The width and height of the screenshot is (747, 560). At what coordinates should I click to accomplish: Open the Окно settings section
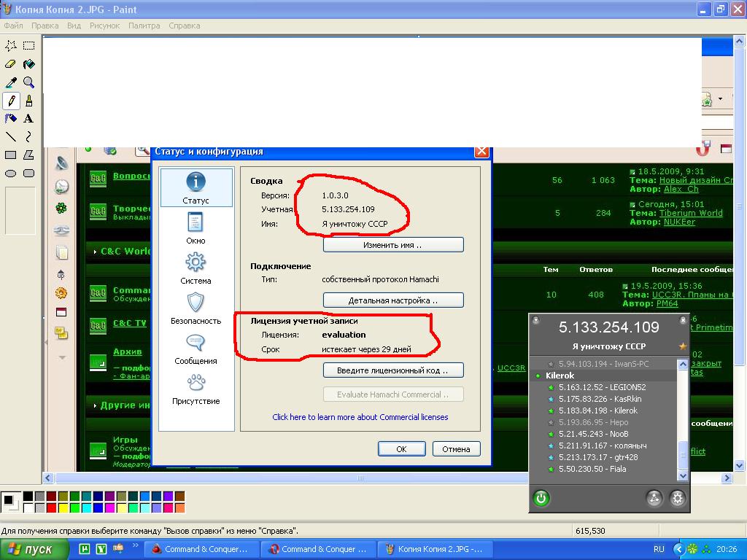point(196,228)
